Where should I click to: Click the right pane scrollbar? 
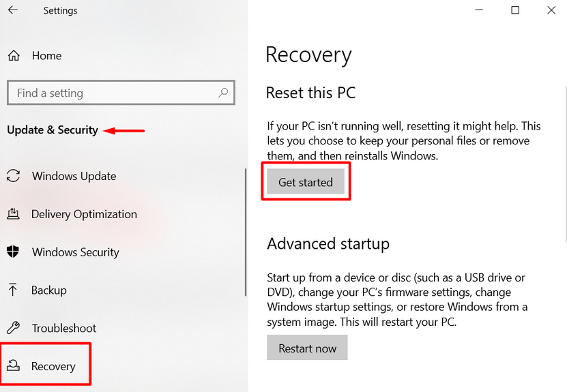[566, 164]
